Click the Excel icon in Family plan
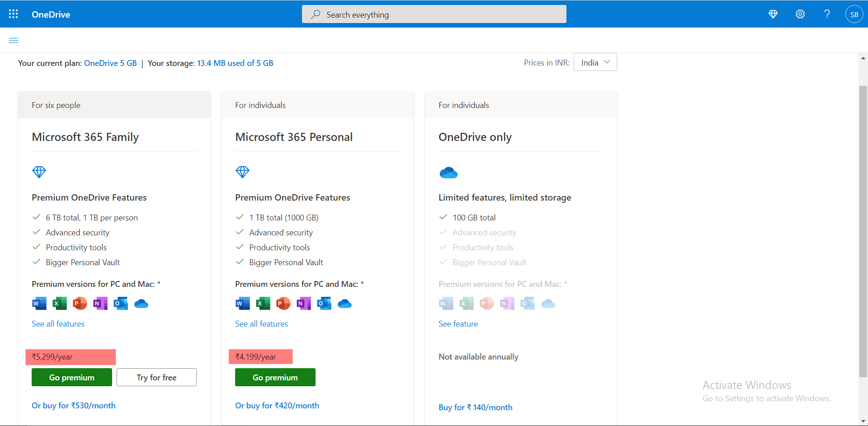 [x=60, y=304]
